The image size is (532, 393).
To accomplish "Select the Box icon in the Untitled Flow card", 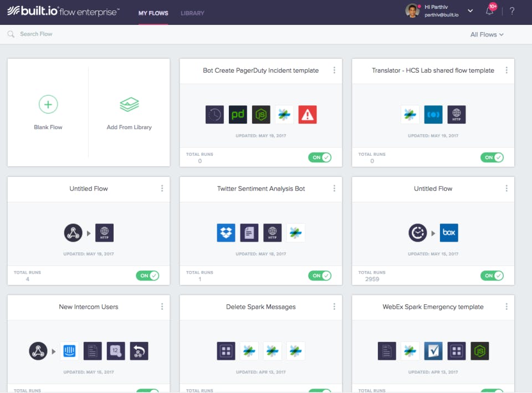I will [449, 233].
